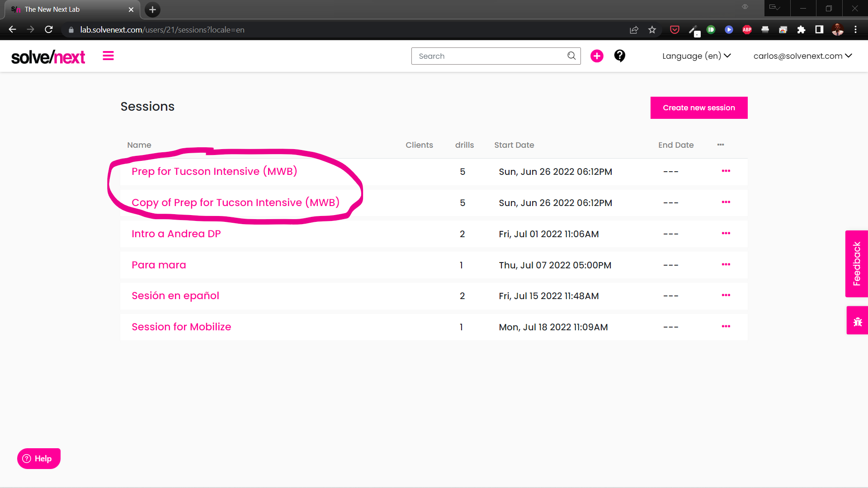The width and height of the screenshot is (868, 488).
Task: Open options for Session for Mobilize row
Action: point(726,327)
